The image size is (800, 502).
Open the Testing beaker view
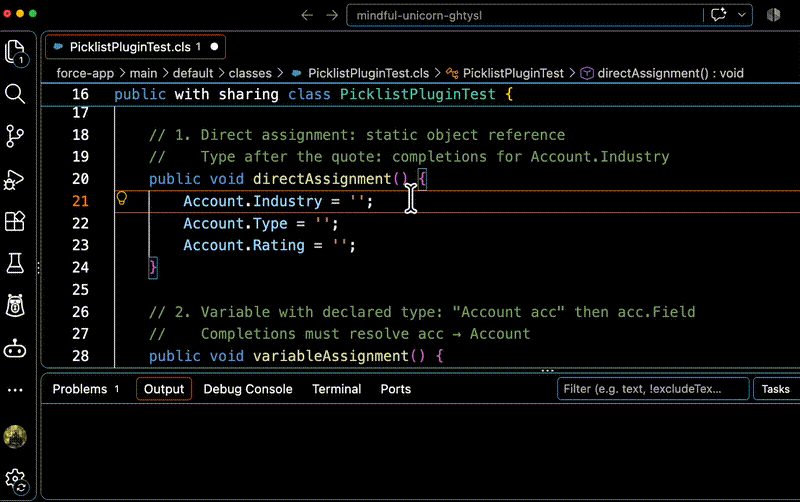point(15,264)
